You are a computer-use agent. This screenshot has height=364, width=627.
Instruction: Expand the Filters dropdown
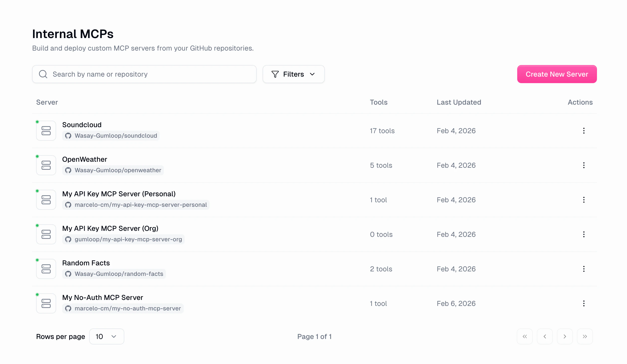click(x=293, y=74)
